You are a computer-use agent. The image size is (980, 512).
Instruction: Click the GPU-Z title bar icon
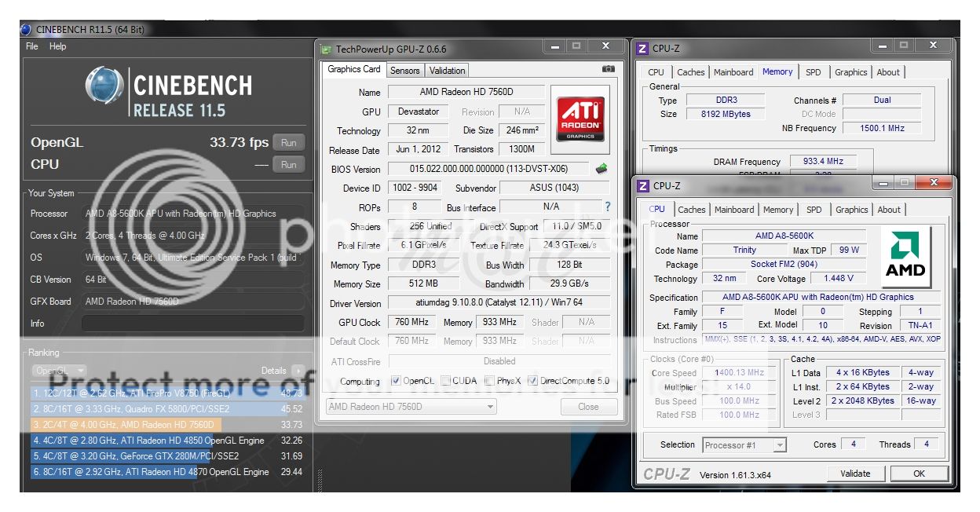[326, 49]
